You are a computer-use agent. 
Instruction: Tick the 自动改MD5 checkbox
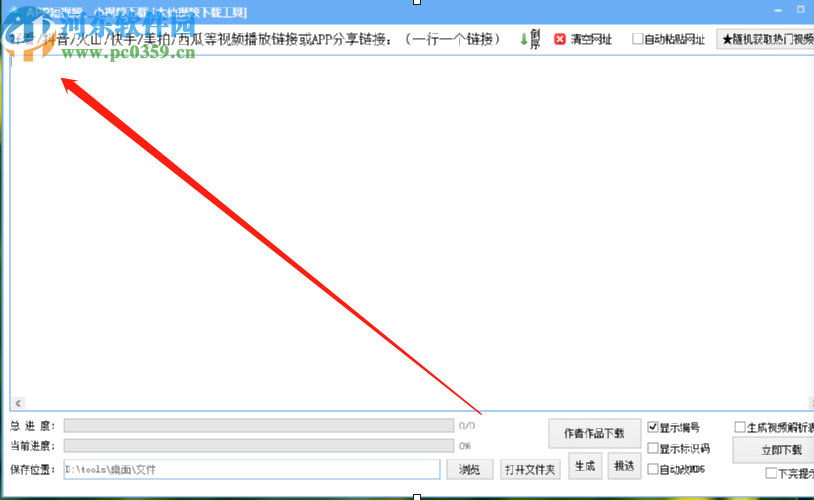click(653, 469)
